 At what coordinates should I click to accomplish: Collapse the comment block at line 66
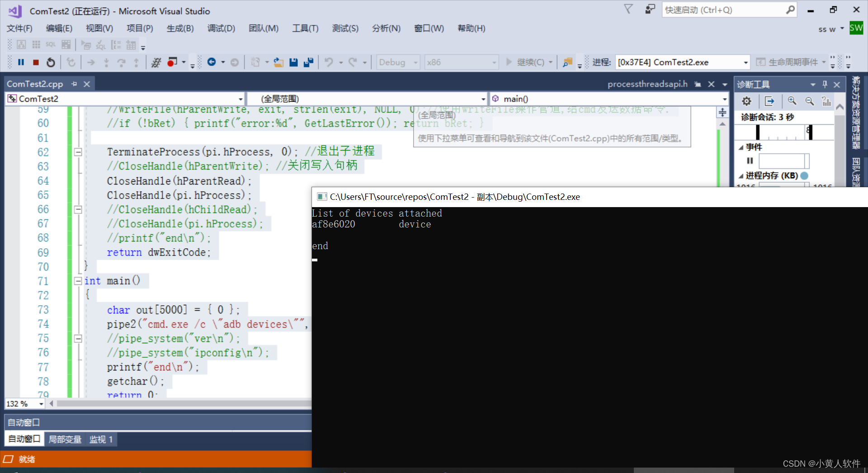[78, 210]
